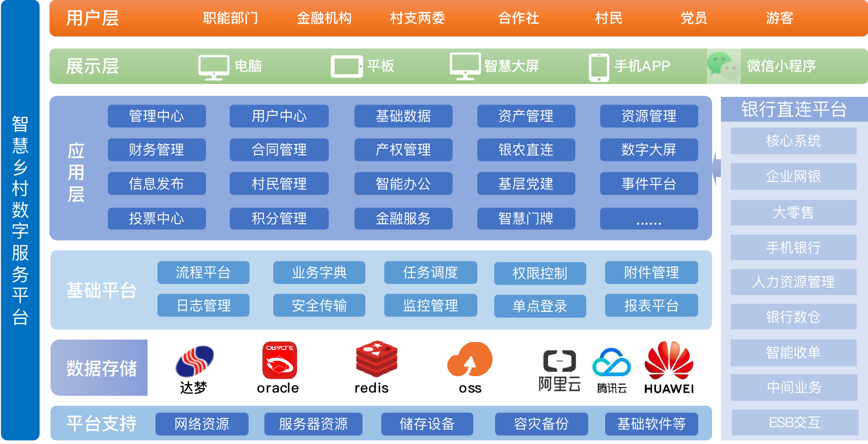The width and height of the screenshot is (868, 444).
Task: Click the computer monitor icon beside 电脑
Action: 213,67
